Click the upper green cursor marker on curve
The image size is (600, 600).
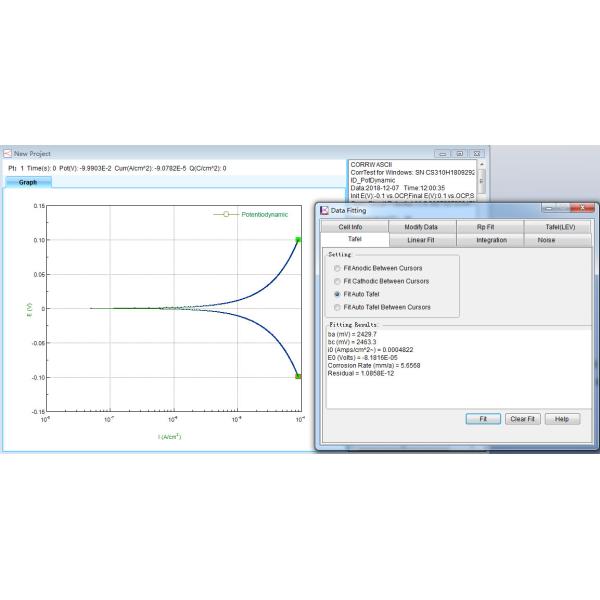(298, 239)
